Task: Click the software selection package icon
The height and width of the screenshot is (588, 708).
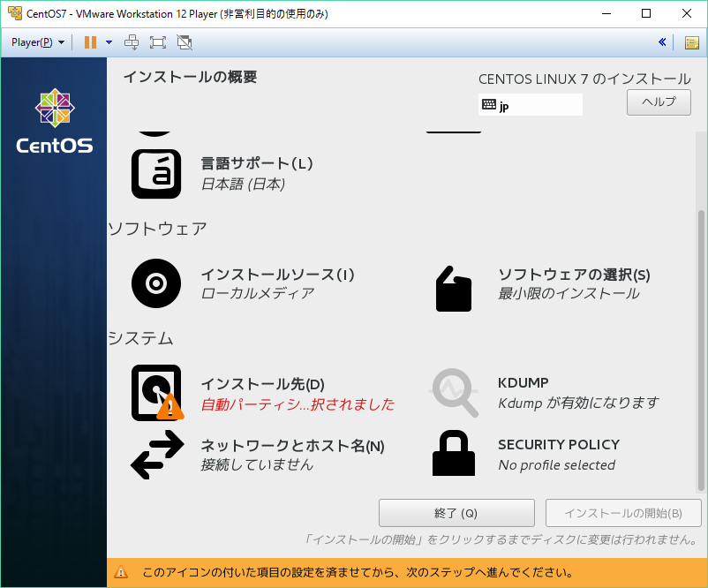Action: click(454, 289)
